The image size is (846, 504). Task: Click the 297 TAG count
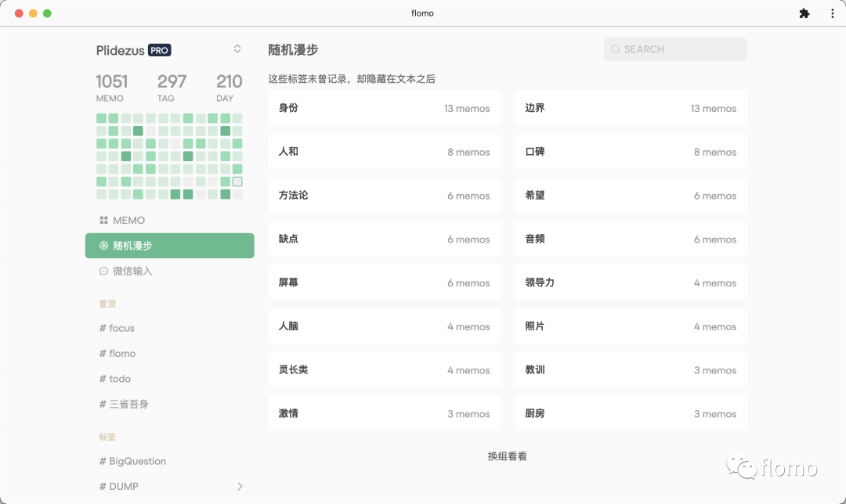pos(172,88)
